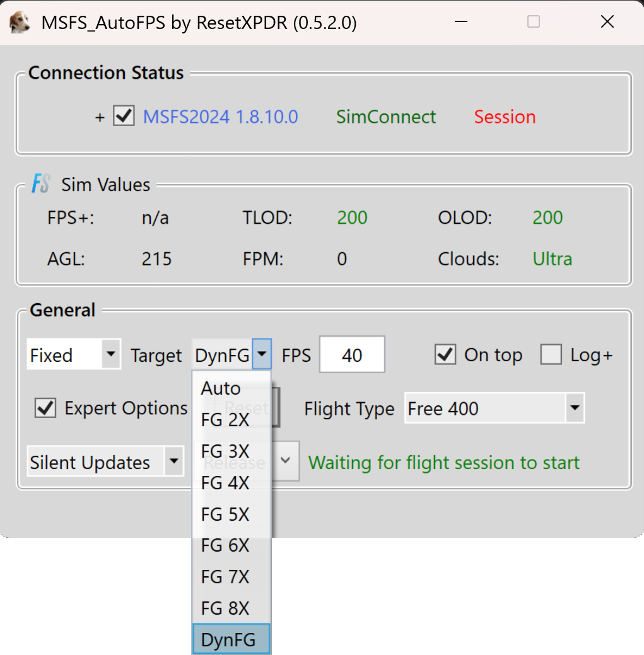The width and height of the screenshot is (644, 655).
Task: Click the red Session status label
Action: point(505,117)
